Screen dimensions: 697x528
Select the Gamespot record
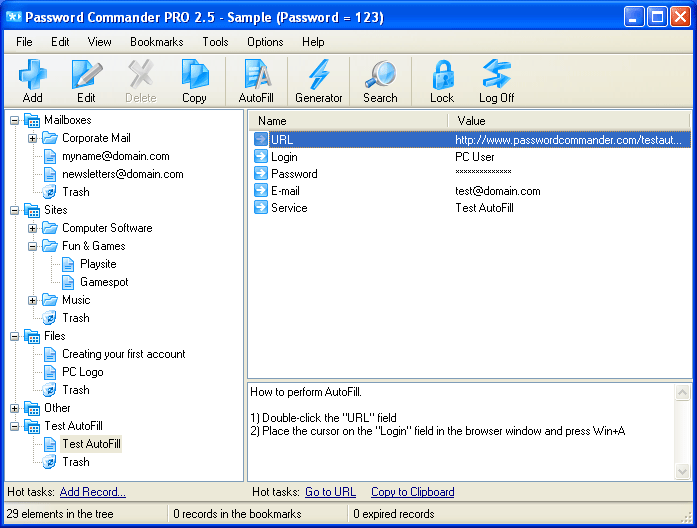104,282
